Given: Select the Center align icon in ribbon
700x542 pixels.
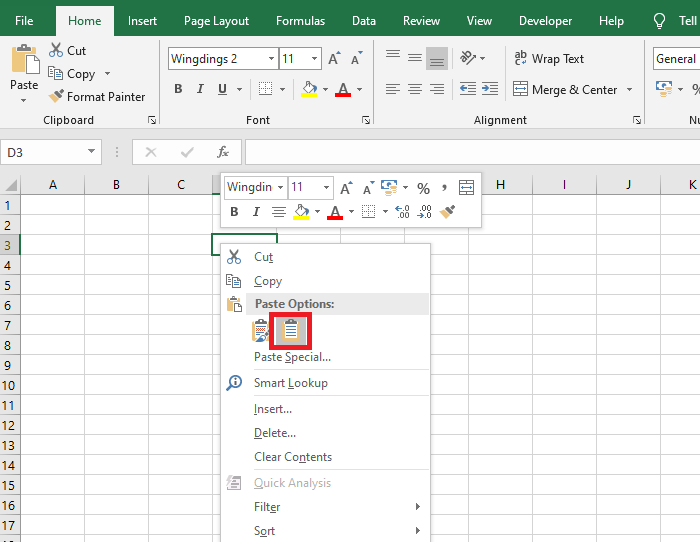Looking at the screenshot, I should tap(415, 89).
